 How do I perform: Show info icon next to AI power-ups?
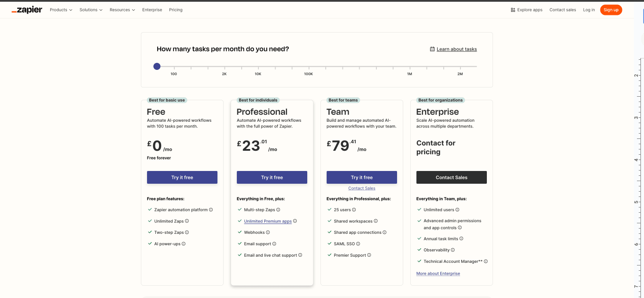184,244
